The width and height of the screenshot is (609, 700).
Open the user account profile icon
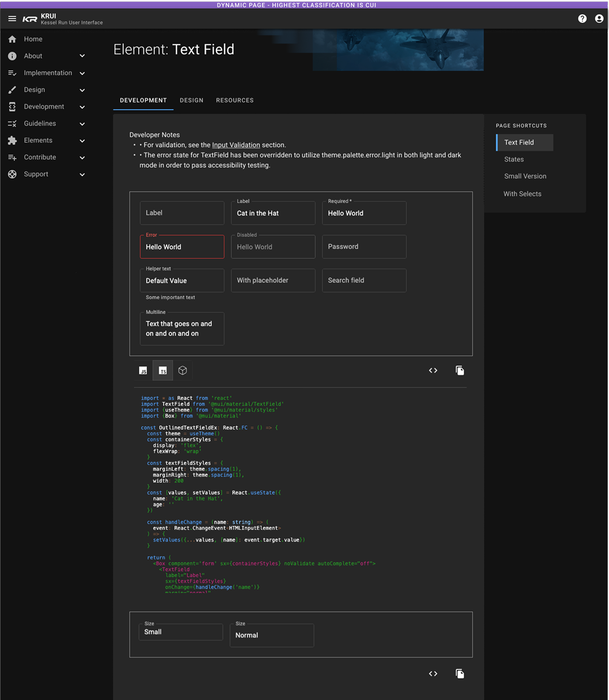coord(599,19)
